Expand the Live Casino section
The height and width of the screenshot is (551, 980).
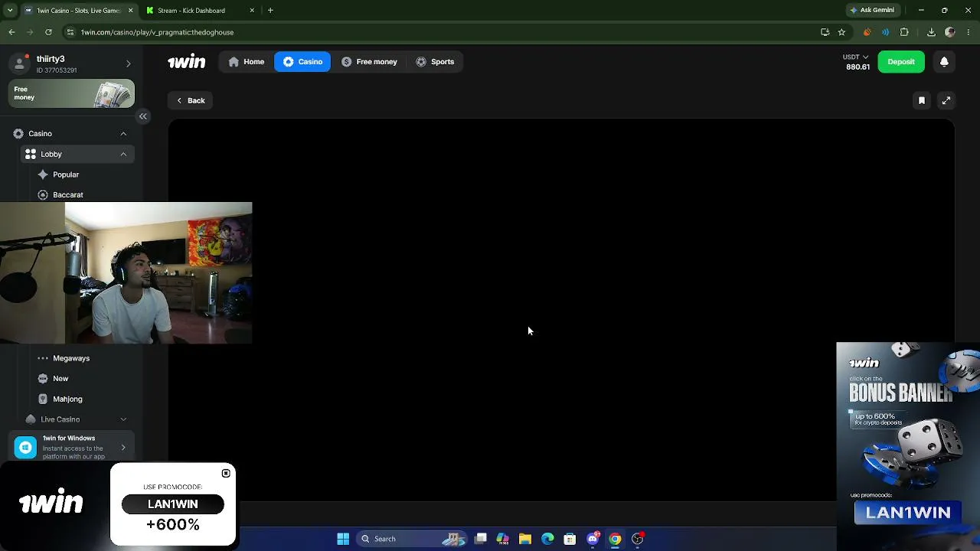coord(123,419)
